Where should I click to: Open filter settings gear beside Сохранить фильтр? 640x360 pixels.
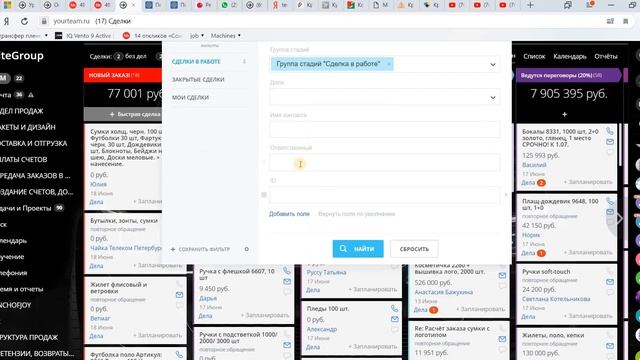pyautogui.click(x=247, y=249)
